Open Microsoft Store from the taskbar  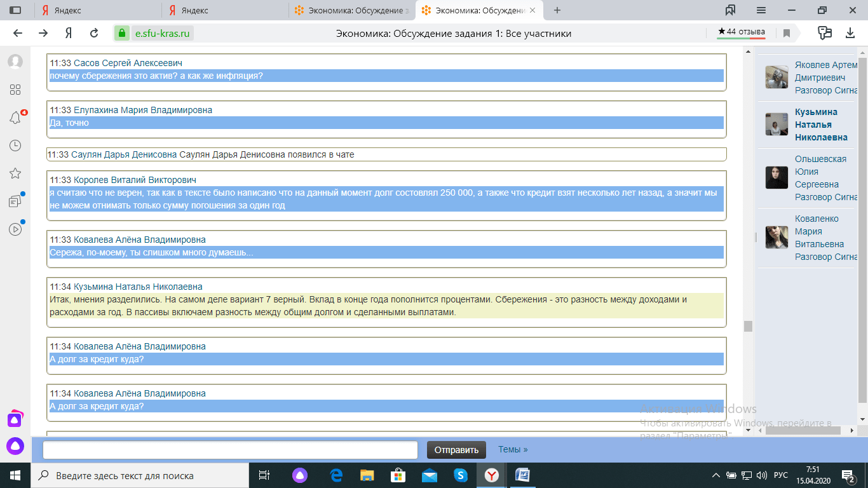click(x=398, y=475)
